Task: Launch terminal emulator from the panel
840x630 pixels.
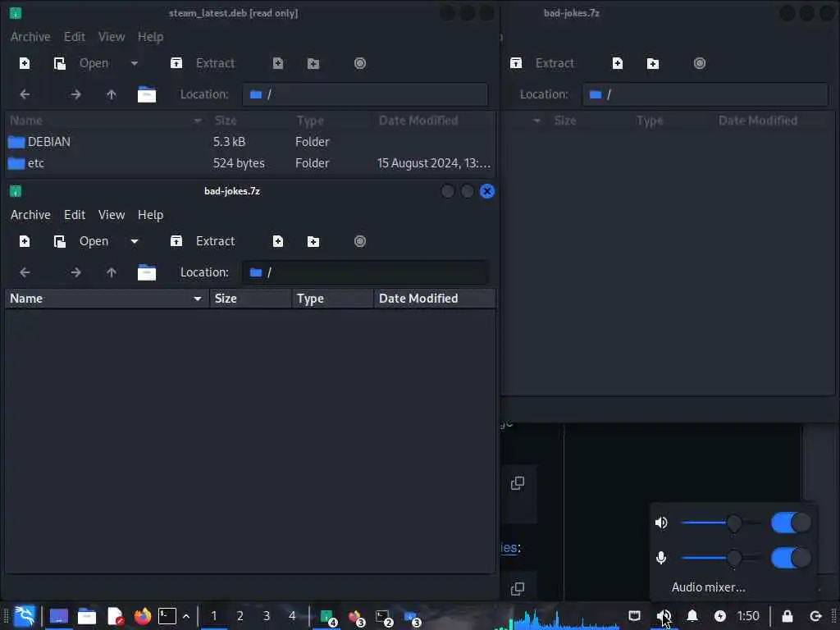Action: pos(167,617)
